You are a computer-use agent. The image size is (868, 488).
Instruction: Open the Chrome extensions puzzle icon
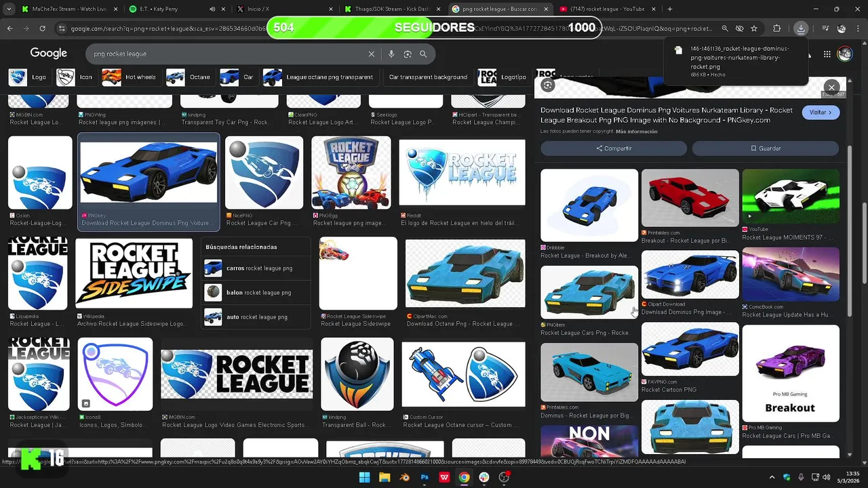click(777, 28)
